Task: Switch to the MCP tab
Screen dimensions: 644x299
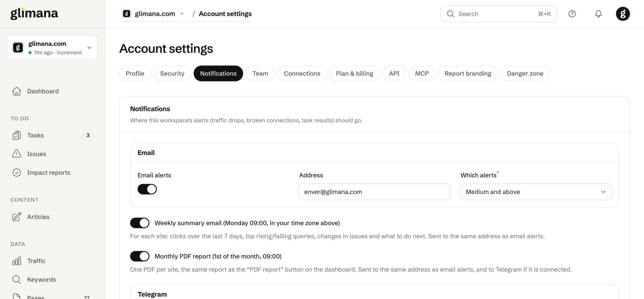Action: point(422,73)
